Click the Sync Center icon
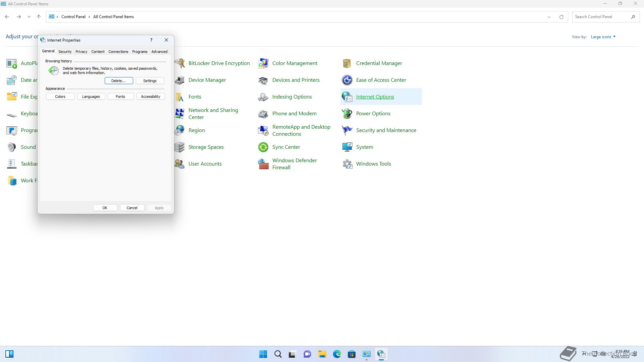The width and height of the screenshot is (644, 362). pyautogui.click(x=263, y=147)
